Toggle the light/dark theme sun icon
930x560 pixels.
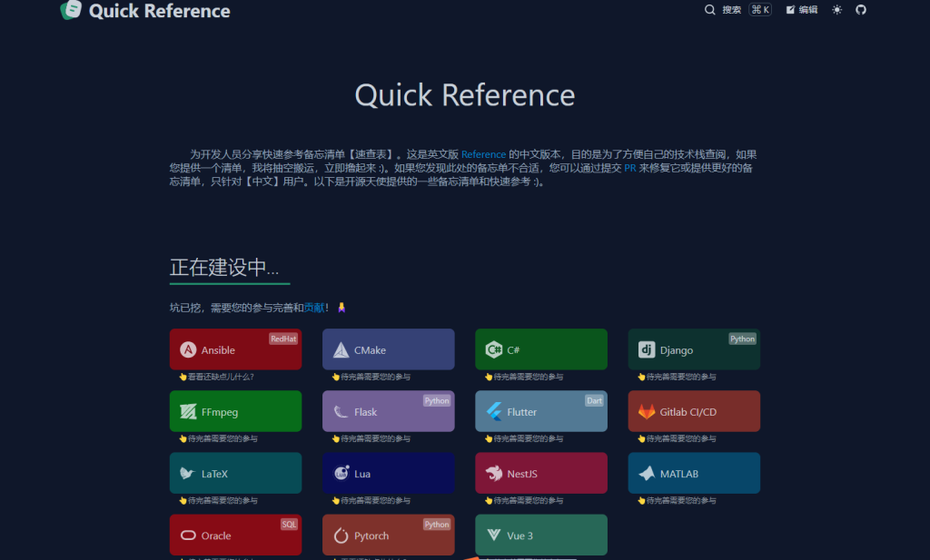(x=836, y=9)
